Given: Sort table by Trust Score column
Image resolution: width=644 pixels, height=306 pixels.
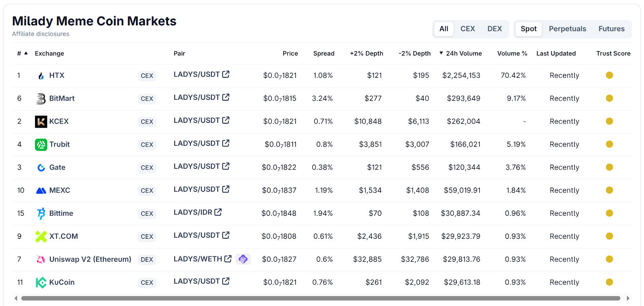Looking at the screenshot, I should click(x=613, y=53).
